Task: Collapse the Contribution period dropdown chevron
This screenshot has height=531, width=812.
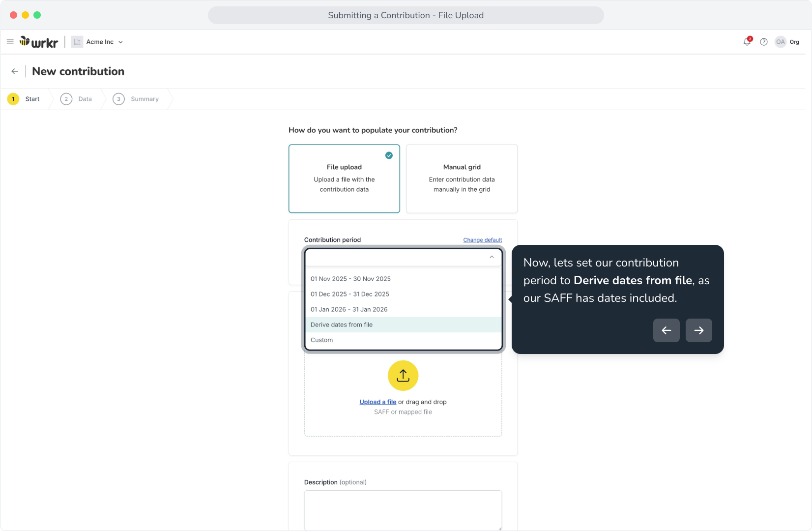Action: click(492, 257)
